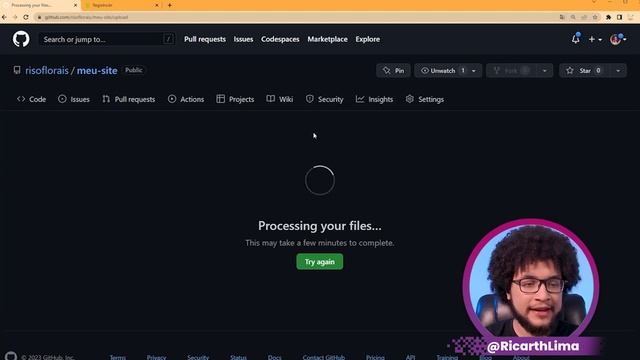Switch to the Wiki tab

pos(280,99)
